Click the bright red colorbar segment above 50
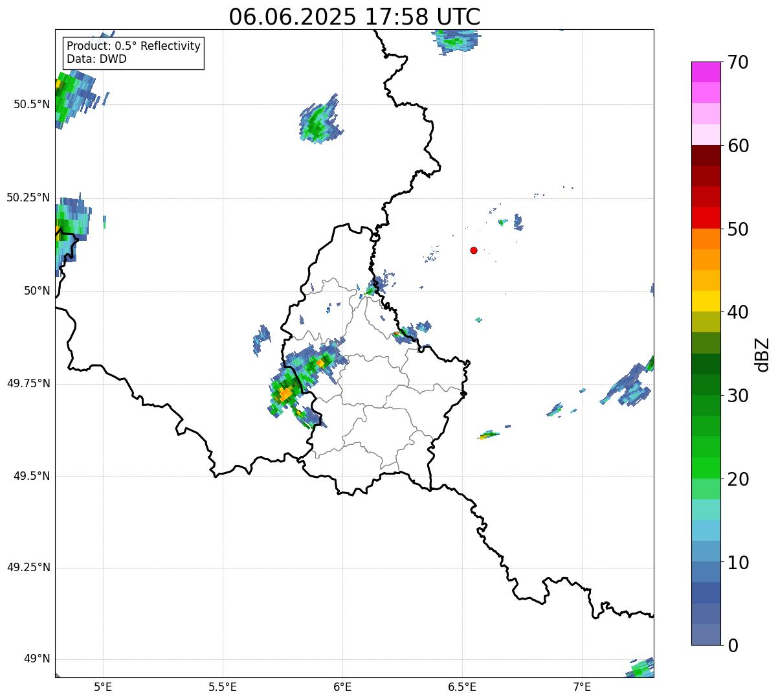Image resolution: width=778 pixels, height=700 pixels. (706, 218)
